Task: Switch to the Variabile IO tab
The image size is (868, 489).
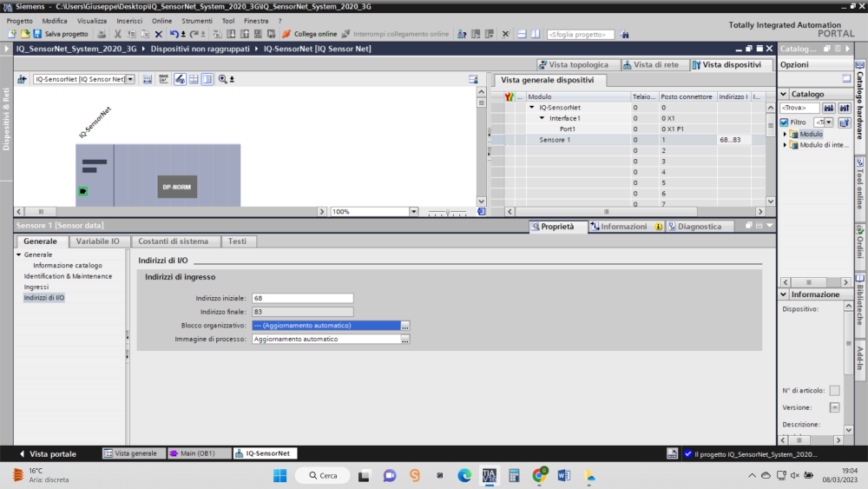Action: point(97,241)
